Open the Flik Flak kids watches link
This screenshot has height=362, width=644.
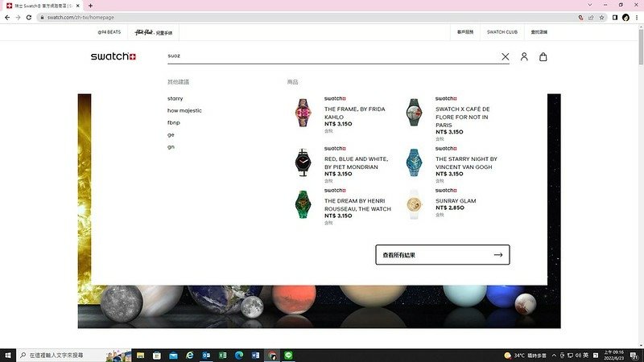click(x=154, y=32)
